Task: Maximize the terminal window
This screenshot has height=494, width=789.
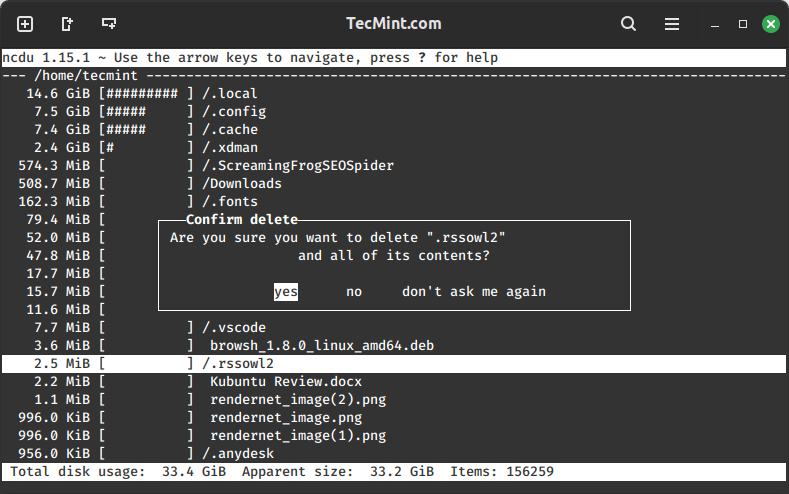Action: (x=743, y=23)
